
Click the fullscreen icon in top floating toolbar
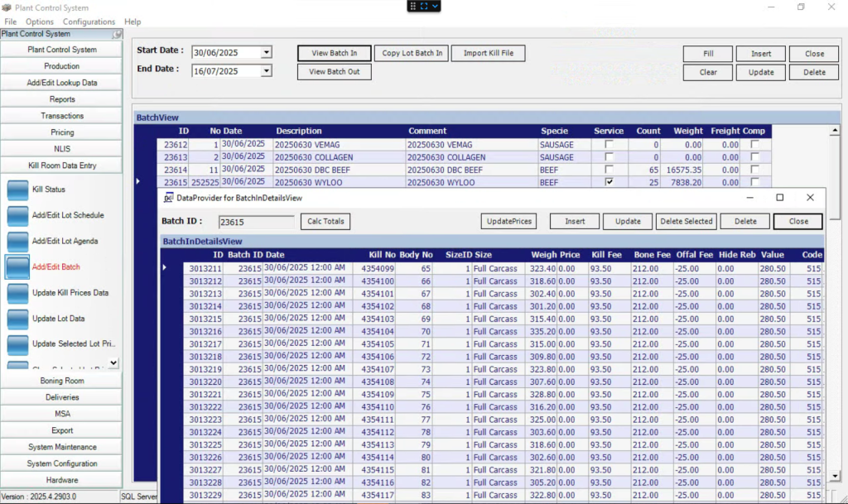point(424,6)
